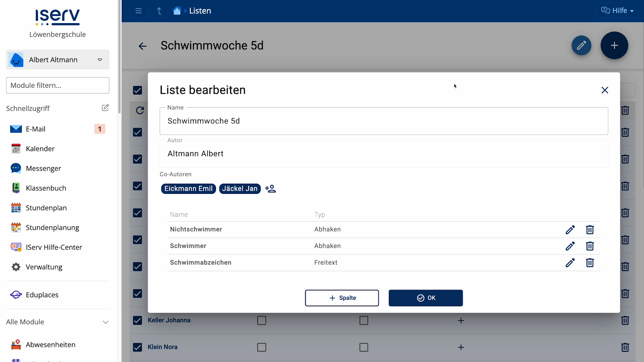Viewport: 644px width, 362px height.
Task: Collapse the Alle Module section
Action: coord(105,322)
